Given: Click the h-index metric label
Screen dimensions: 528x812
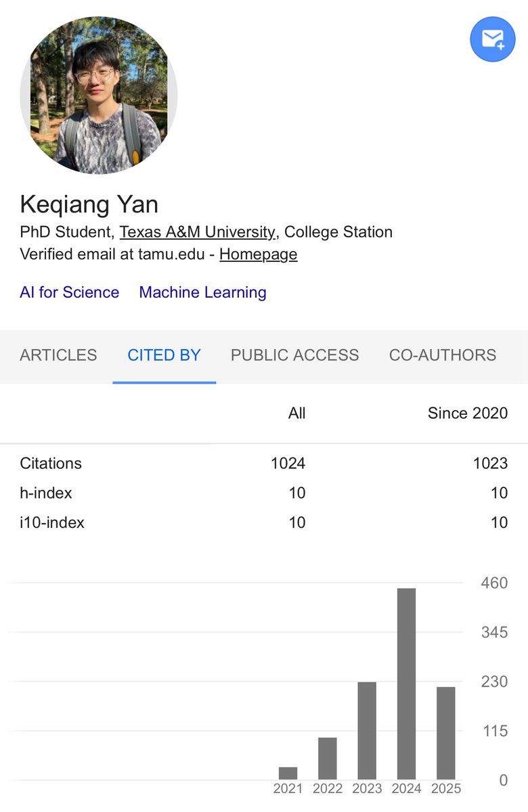Looking at the screenshot, I should tap(46, 493).
